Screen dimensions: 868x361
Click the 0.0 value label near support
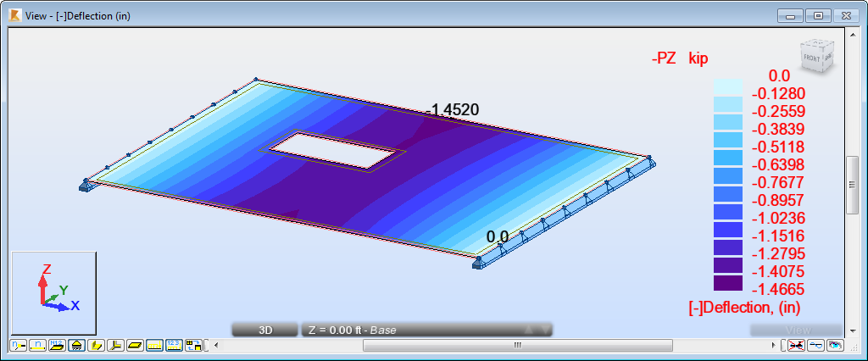pos(497,236)
